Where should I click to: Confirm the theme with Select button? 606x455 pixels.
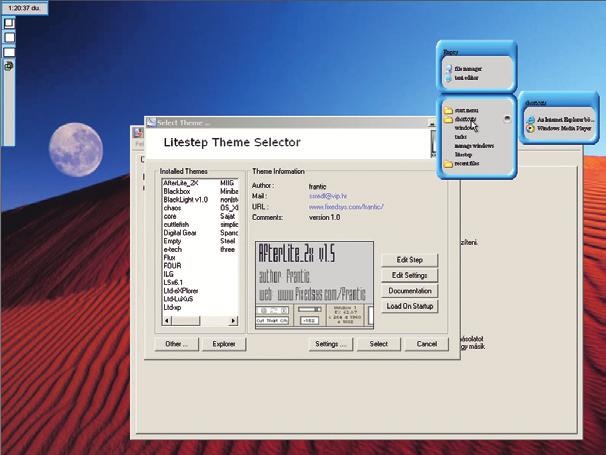(x=378, y=344)
